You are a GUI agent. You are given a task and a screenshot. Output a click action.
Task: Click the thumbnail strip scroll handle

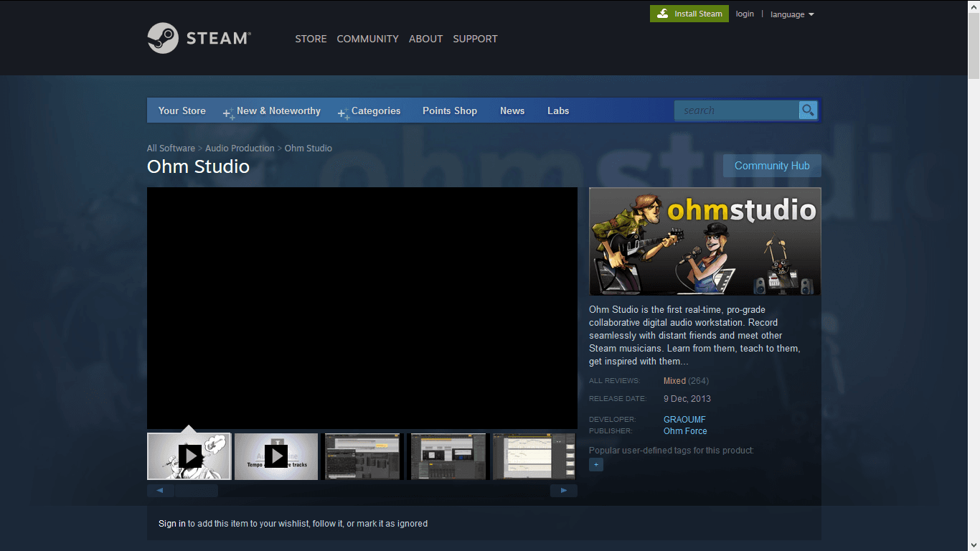tap(197, 491)
